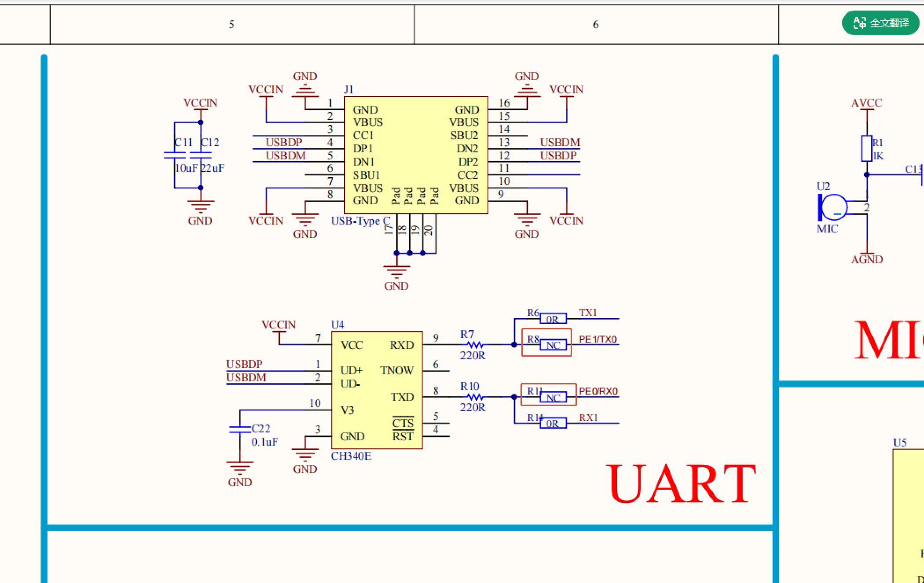Screen dimensions: 924x583
Task: Click the C22 0.1uF capacitor symbol
Action: (x=240, y=429)
